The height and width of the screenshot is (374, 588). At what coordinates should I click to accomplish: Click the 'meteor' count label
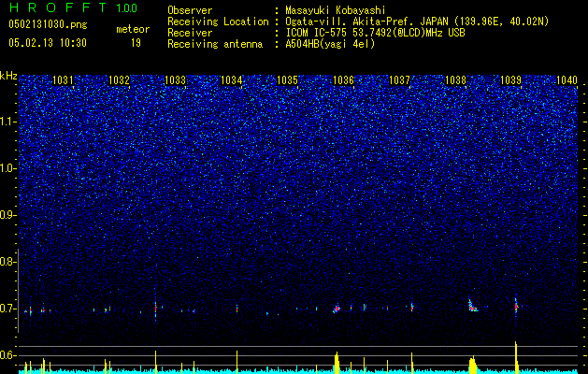click(133, 29)
